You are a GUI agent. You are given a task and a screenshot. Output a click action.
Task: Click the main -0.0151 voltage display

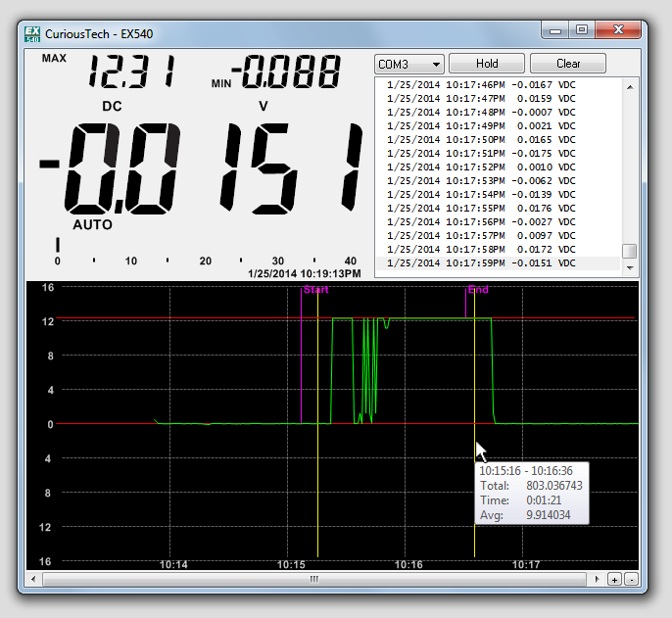pos(201,168)
